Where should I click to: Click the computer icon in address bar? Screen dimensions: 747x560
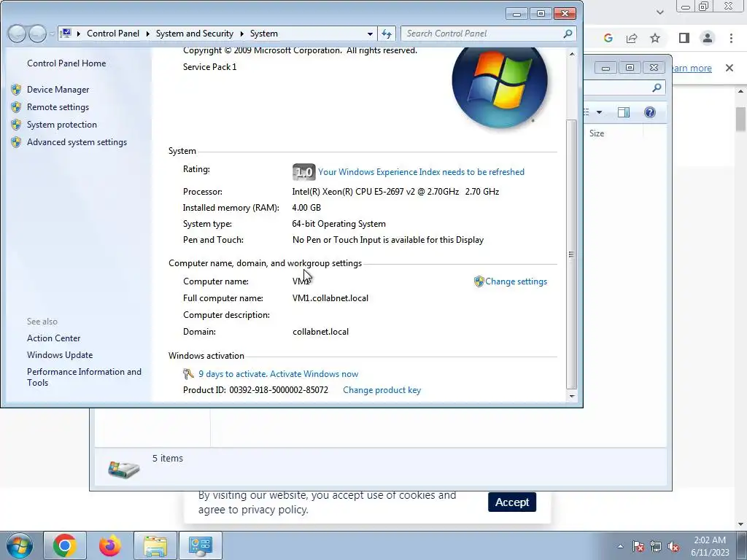(66, 34)
